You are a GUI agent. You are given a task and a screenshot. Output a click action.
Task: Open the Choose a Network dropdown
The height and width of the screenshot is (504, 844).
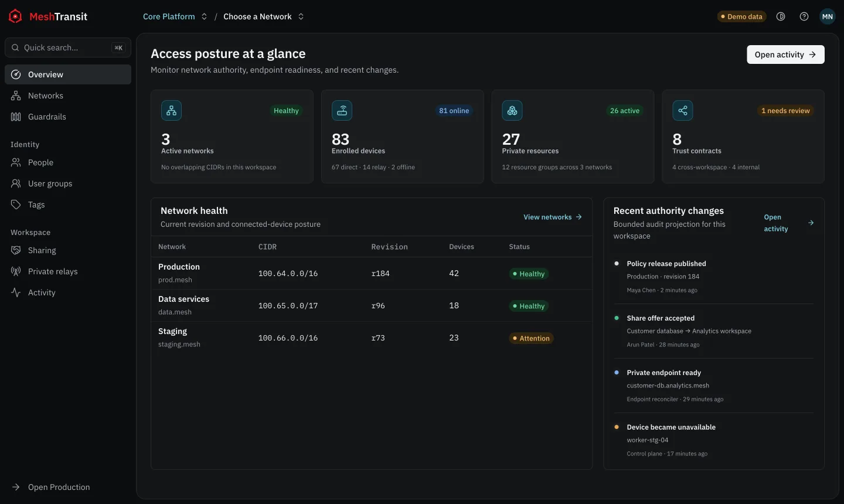tap(264, 16)
